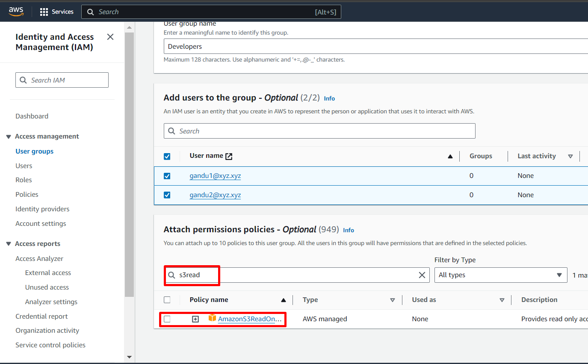This screenshot has width=588, height=364.
Task: Click the sidebar scroll up arrow
Action: [x=130, y=27]
